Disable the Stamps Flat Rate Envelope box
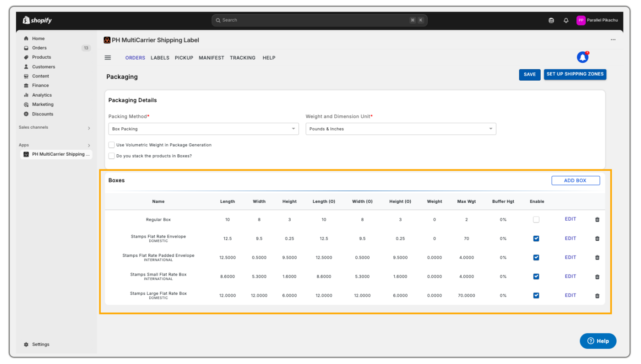Image resolution: width=641 pixels, height=364 pixels. [536, 239]
